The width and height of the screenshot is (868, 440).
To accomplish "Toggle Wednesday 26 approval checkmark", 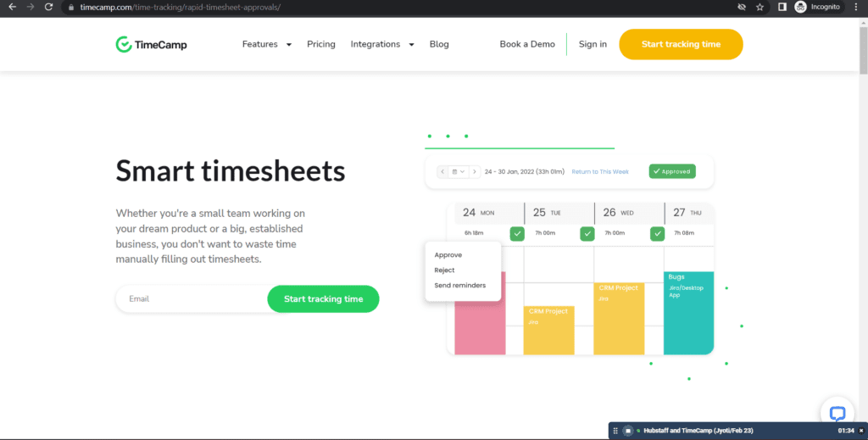I will (x=657, y=233).
